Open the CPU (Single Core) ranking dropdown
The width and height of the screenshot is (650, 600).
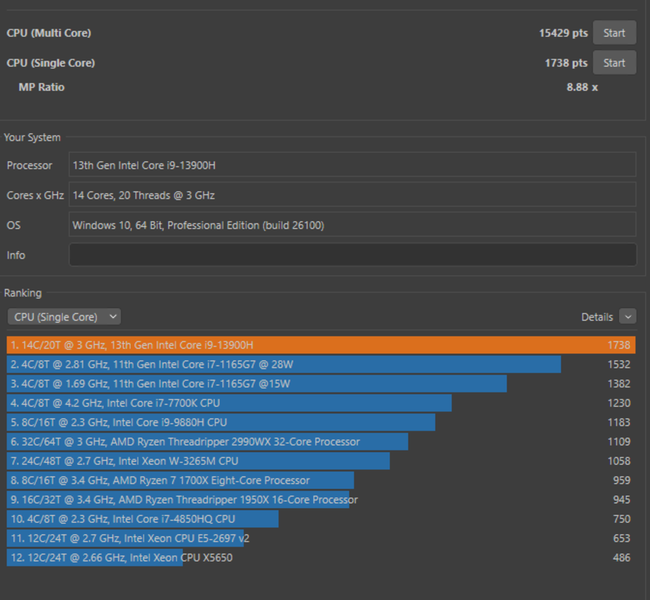coord(64,317)
